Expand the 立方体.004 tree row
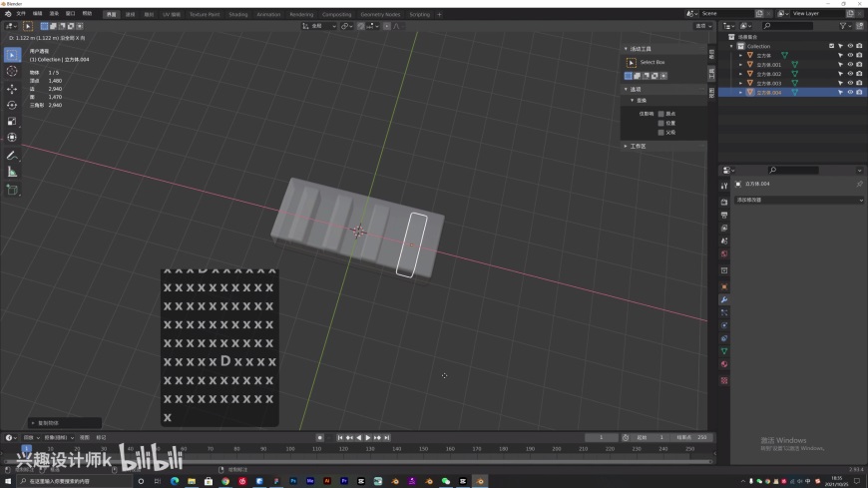This screenshot has width=868, height=488. pos(740,93)
